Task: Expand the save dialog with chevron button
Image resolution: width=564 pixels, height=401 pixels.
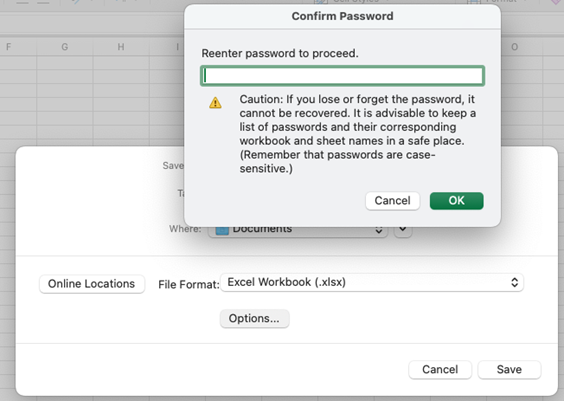Action: (x=403, y=230)
